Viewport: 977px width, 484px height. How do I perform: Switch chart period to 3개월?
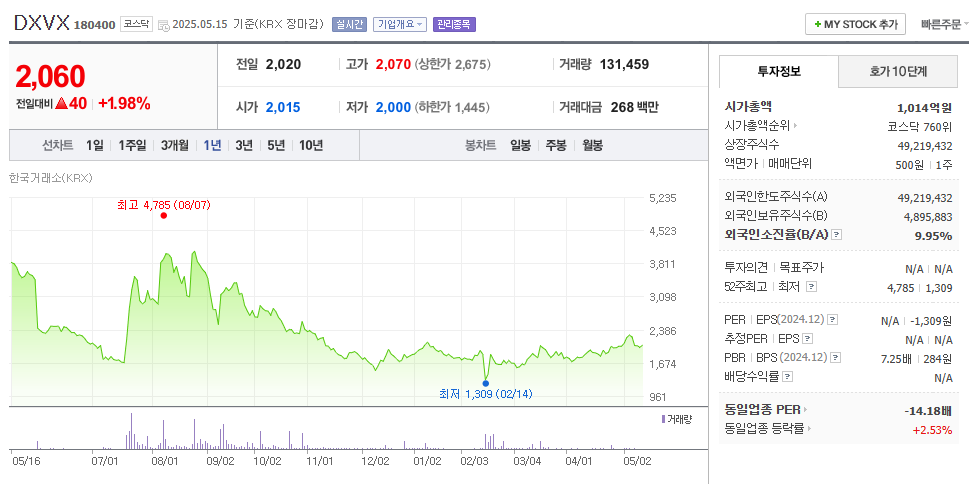point(174,146)
